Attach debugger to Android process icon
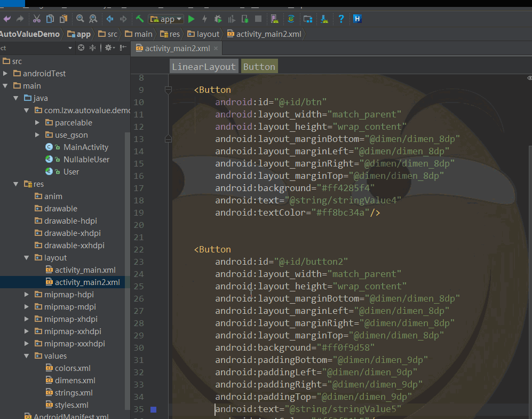Screen dimensions: 532x419 click(244, 19)
